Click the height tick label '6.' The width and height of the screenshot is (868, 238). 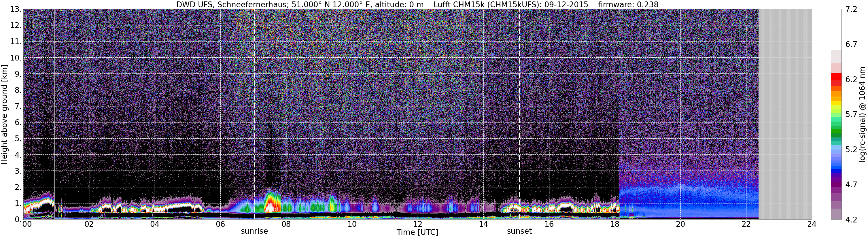click(18, 123)
